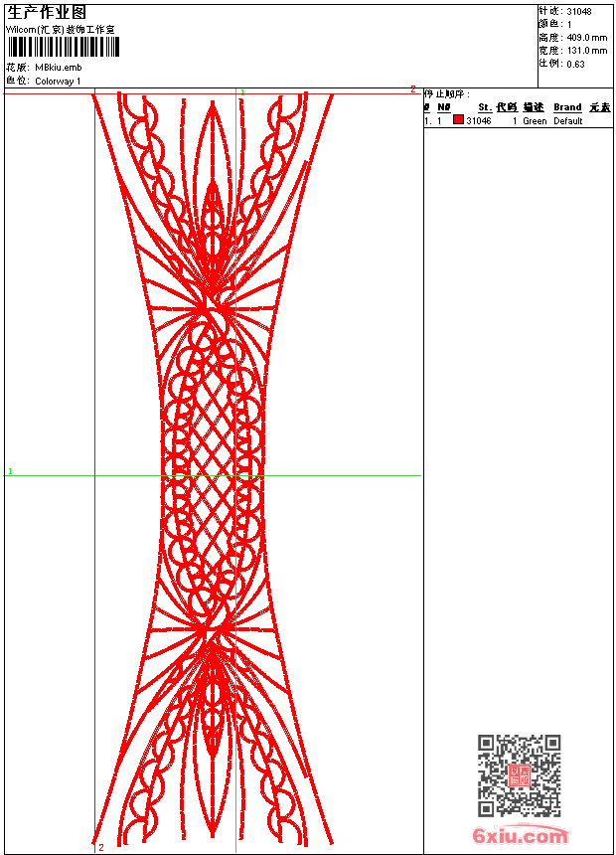Screen dimensions: 616x855
Task: Click the Default brand cell
Action: pos(568,121)
